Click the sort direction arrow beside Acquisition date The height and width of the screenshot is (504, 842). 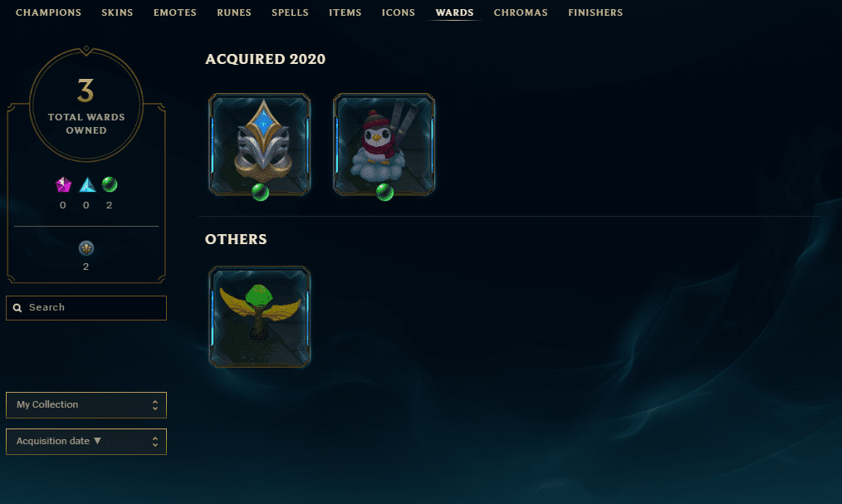tap(97, 441)
